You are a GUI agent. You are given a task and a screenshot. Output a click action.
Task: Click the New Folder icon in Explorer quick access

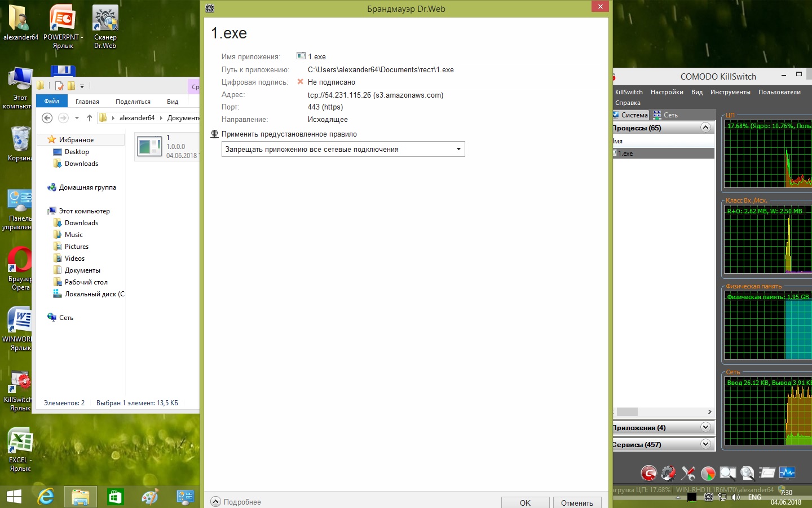(71, 86)
